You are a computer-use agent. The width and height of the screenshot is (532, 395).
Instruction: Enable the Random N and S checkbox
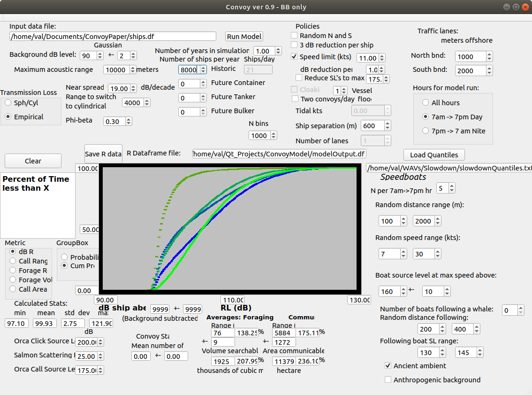pyautogui.click(x=295, y=36)
